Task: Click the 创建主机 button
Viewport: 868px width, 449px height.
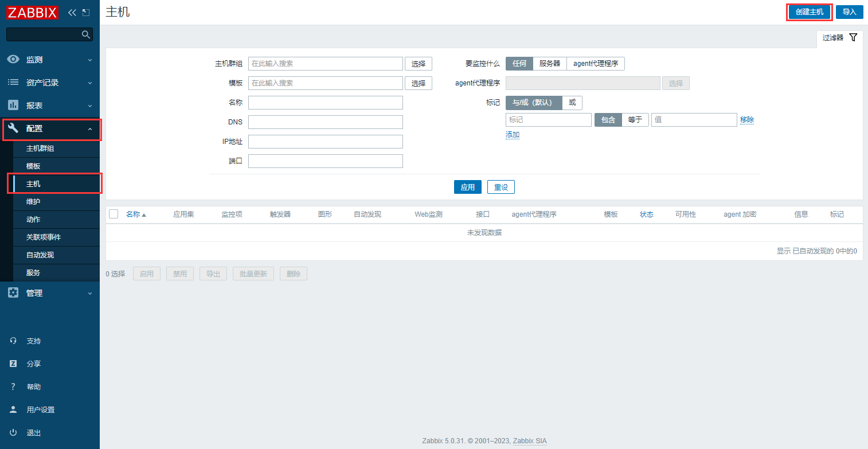Action: point(809,12)
